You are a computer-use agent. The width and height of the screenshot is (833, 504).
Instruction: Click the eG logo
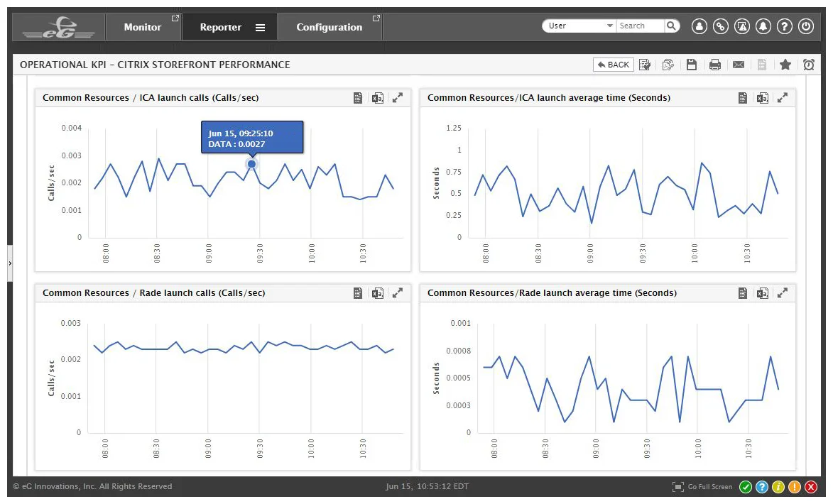[x=59, y=28]
